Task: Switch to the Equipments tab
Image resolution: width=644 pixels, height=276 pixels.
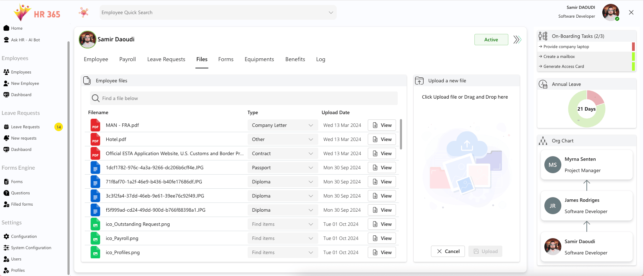Action: tap(259, 59)
